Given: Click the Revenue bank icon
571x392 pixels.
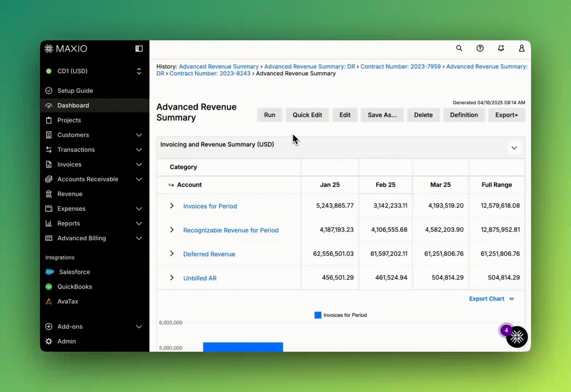Looking at the screenshot, I should (49, 194).
